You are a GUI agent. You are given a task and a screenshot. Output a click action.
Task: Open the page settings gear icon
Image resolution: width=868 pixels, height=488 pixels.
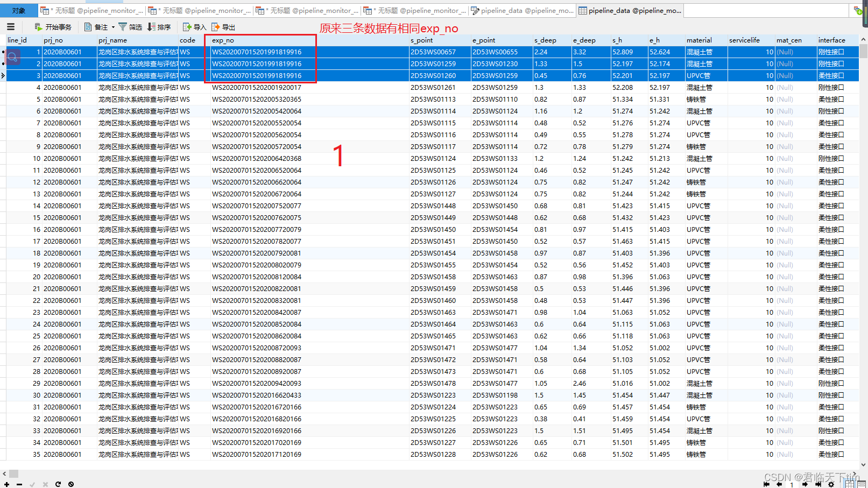tap(831, 484)
